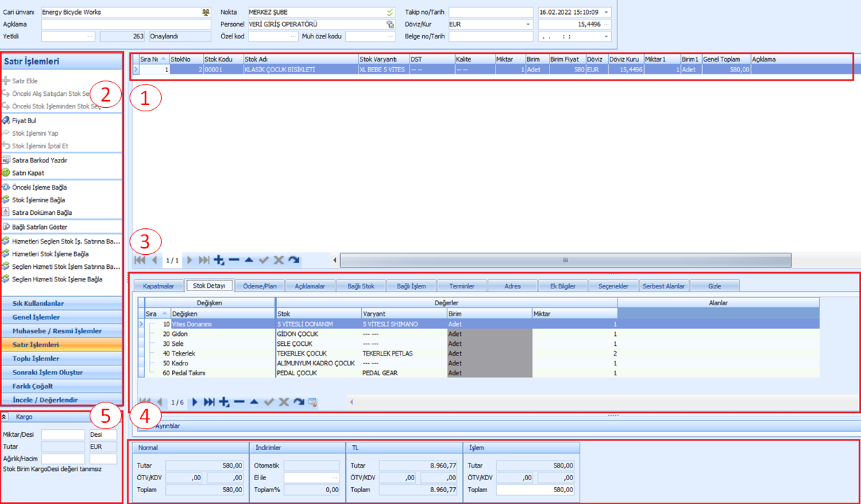
Task: Select the Muhasebe / Resmi İşlemler group
Action: [57, 331]
